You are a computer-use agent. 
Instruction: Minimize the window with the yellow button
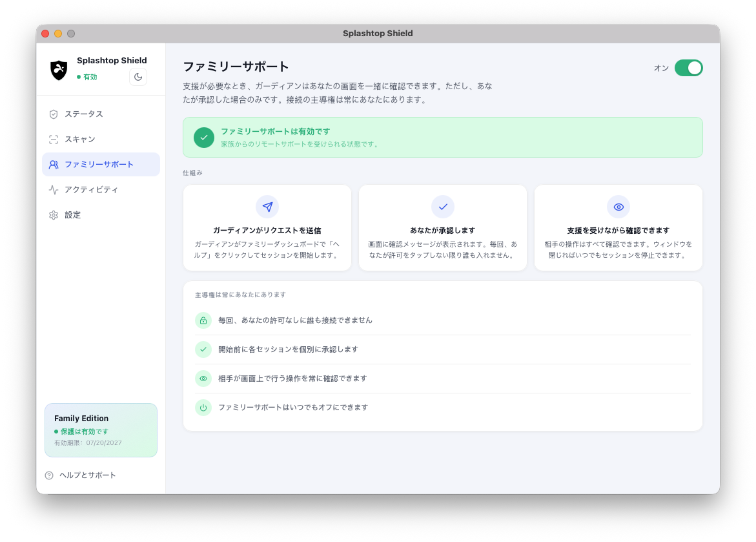tap(58, 34)
